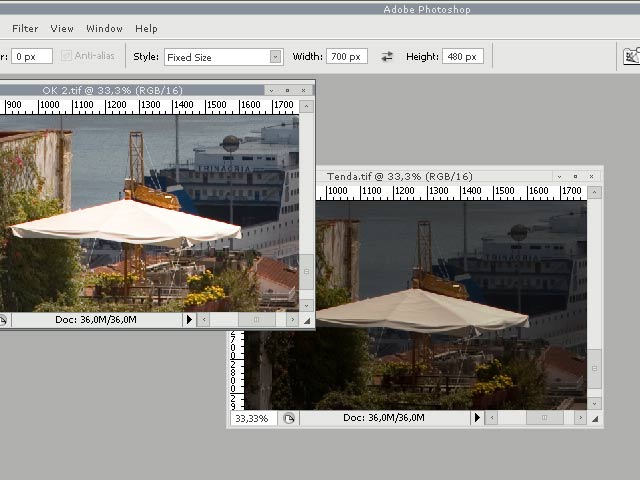Open the Filter menu
This screenshot has height=480, width=640.
pyautogui.click(x=25, y=29)
